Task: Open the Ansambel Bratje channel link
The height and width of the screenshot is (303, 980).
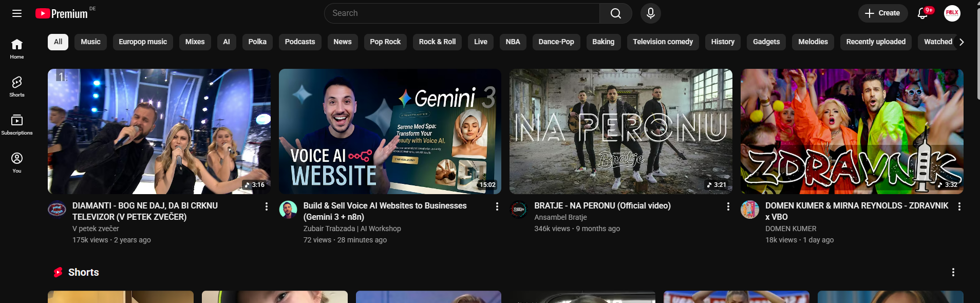Action: (x=560, y=217)
